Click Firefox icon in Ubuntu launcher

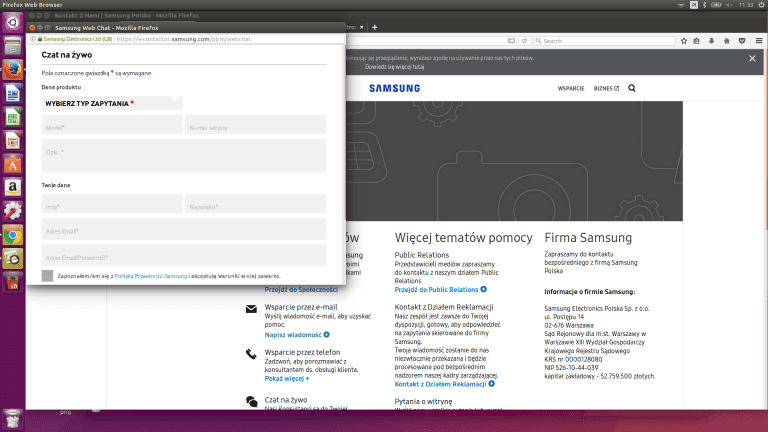pos(13,70)
